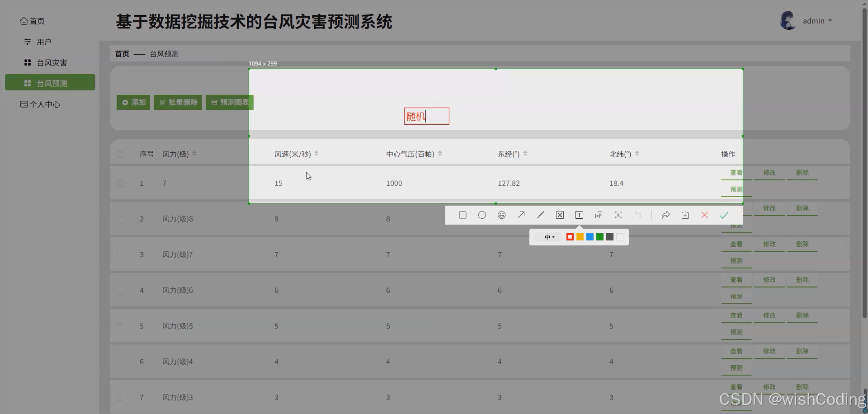This screenshot has height=414, width=868.
Task: Undo the last annotation
Action: tap(637, 215)
